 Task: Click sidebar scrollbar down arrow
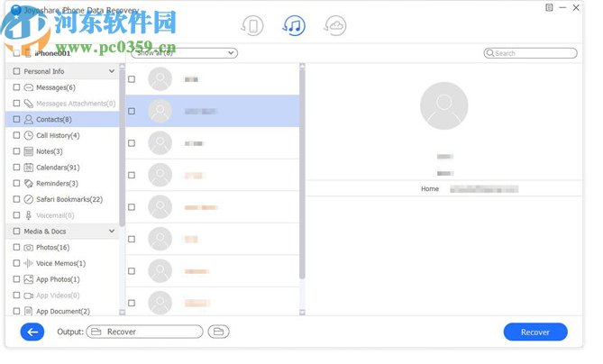point(123,312)
